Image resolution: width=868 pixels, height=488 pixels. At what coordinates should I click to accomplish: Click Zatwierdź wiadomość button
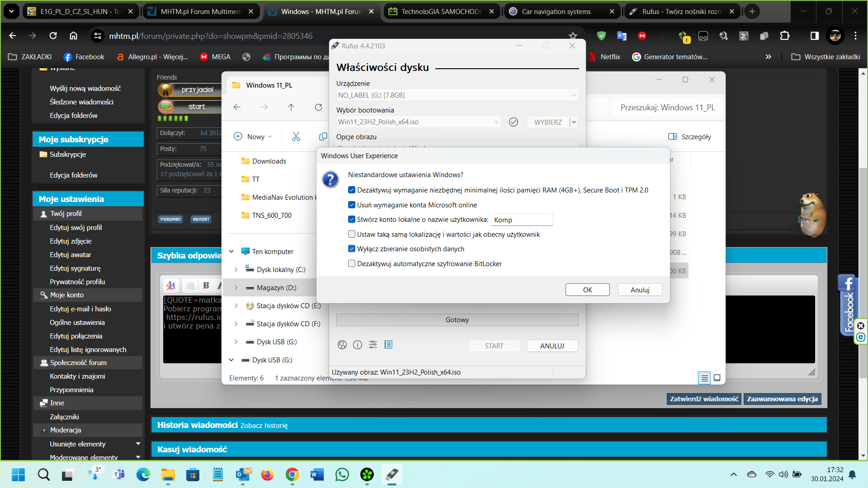(704, 399)
